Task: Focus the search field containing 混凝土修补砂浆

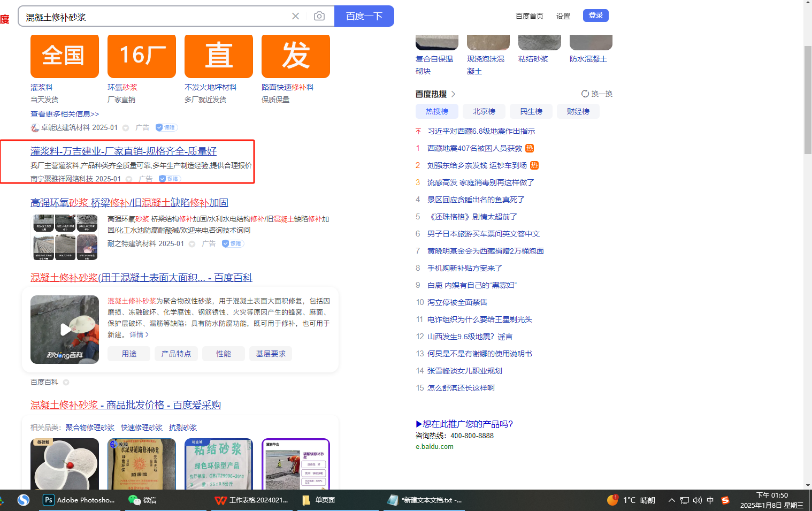Action: pos(155,17)
